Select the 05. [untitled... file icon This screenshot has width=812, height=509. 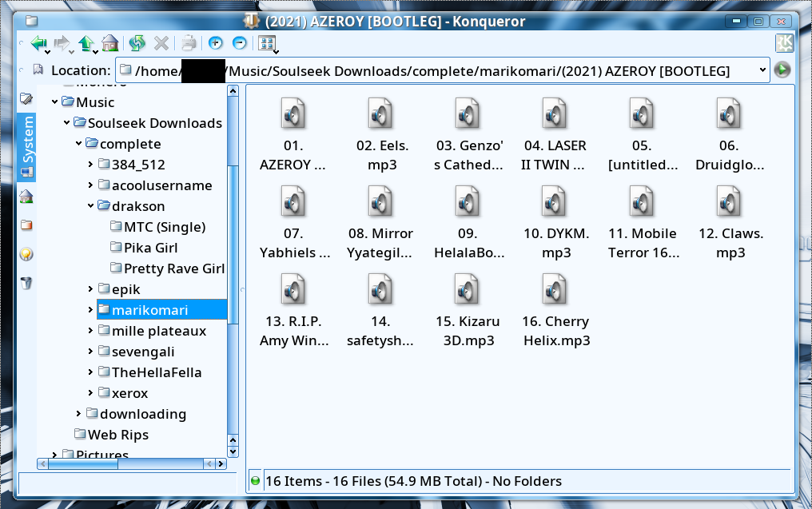tap(642, 113)
